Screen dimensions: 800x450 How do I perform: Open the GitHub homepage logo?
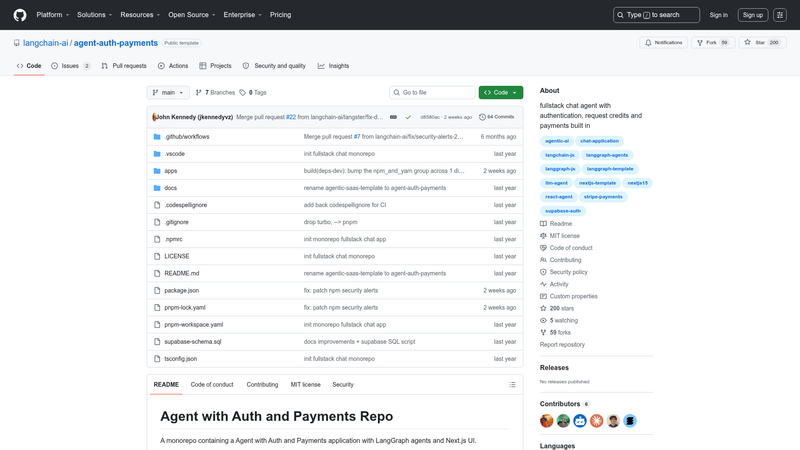point(20,15)
